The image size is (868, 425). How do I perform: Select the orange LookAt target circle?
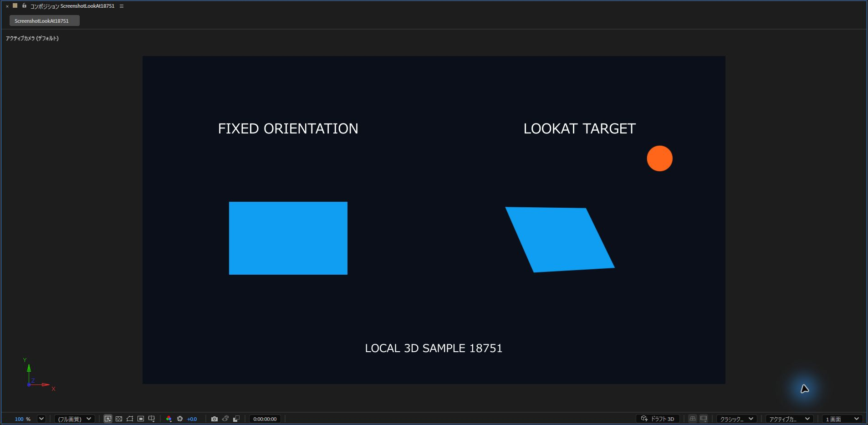pos(659,159)
